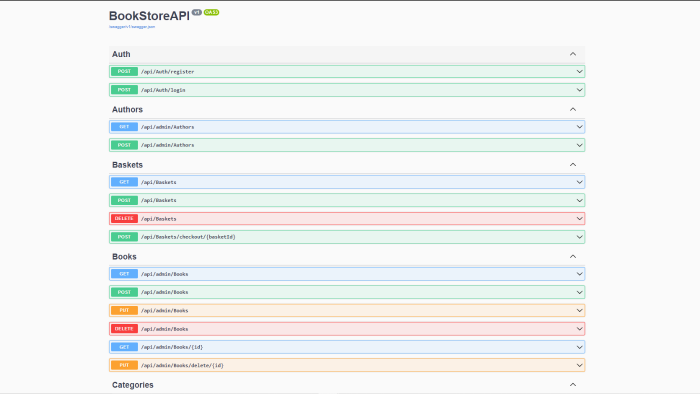
Task: Expand the Baskets checkout row arrow
Action: pyautogui.click(x=579, y=237)
